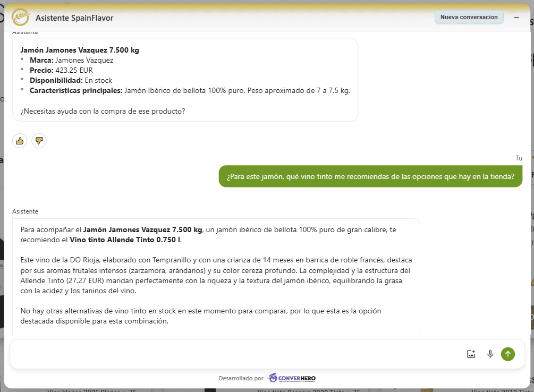
Task: Click the thumbs down feedback icon
Action: [x=39, y=141]
